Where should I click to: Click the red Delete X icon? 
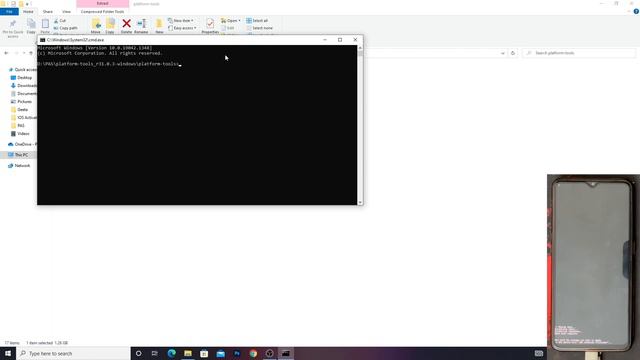[127, 24]
